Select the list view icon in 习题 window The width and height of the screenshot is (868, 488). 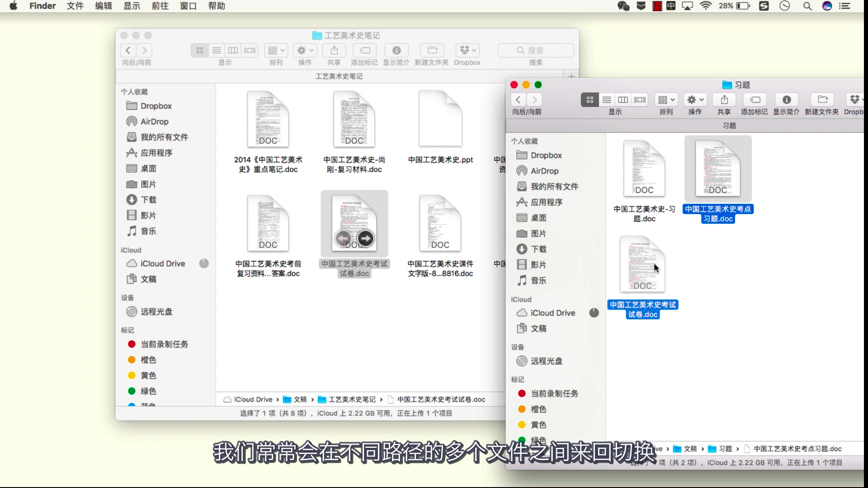pyautogui.click(x=606, y=99)
